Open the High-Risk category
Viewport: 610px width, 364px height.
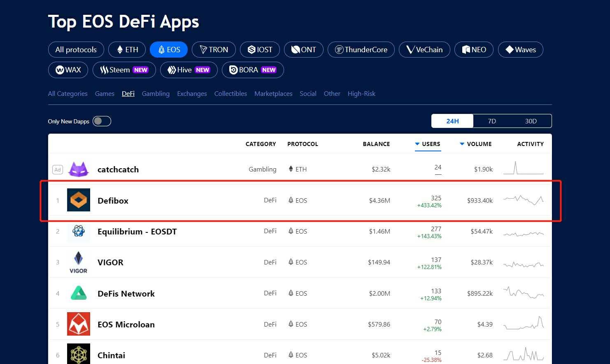pyautogui.click(x=361, y=93)
